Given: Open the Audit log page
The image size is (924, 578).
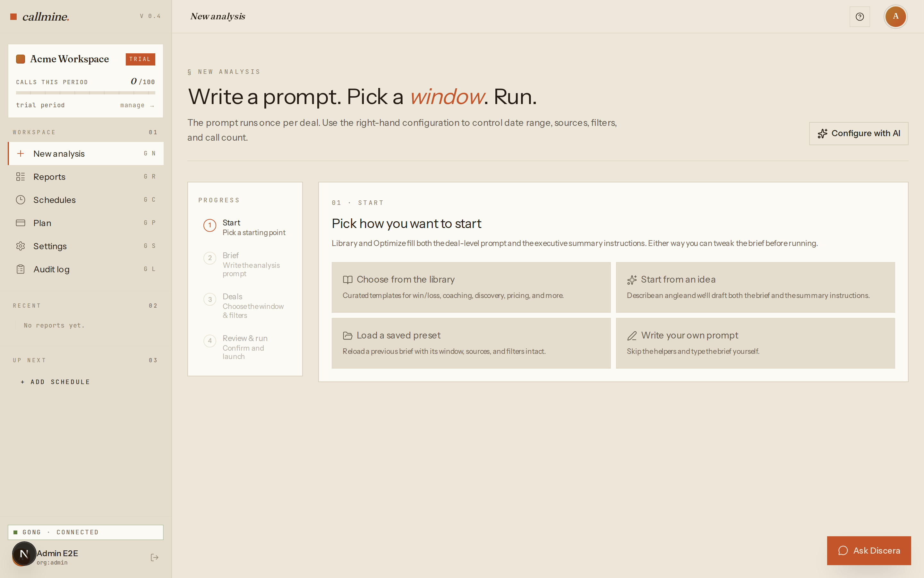Looking at the screenshot, I should (86, 269).
